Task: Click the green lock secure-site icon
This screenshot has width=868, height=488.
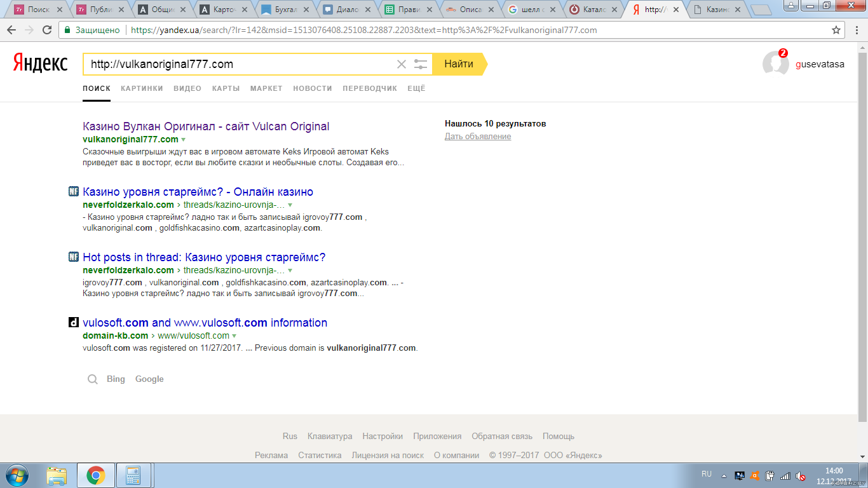Action: 67,30
